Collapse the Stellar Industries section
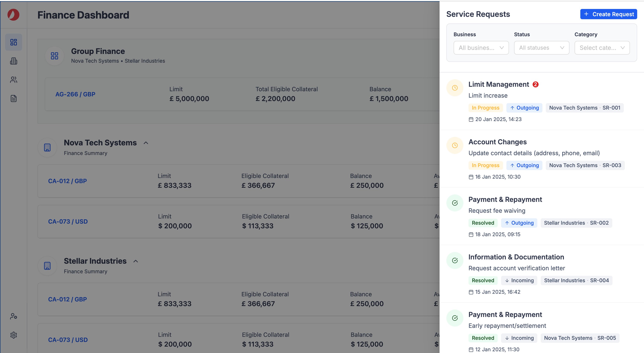The height and width of the screenshot is (353, 644). click(x=136, y=261)
